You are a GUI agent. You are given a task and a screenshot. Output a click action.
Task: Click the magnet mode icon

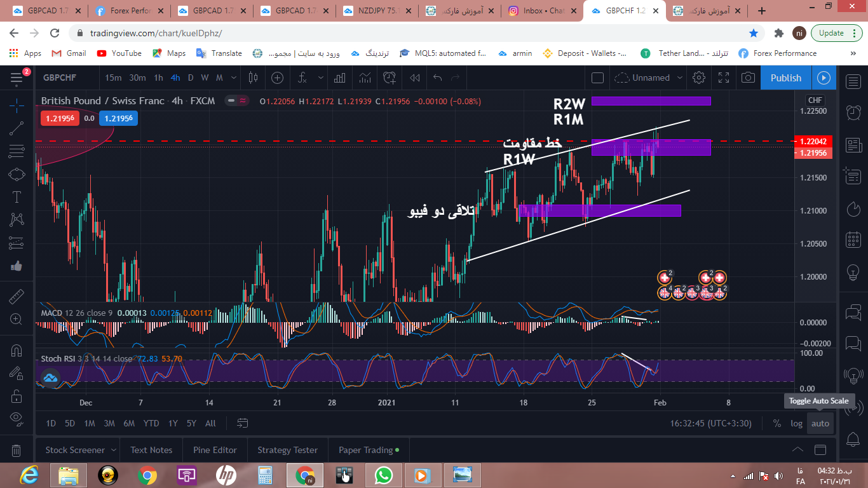[17, 351]
